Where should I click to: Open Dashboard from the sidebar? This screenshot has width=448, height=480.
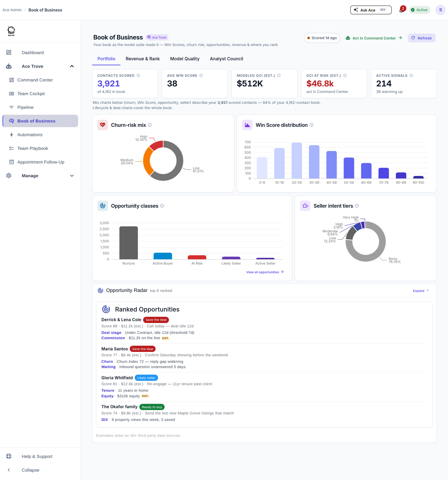coord(40,53)
